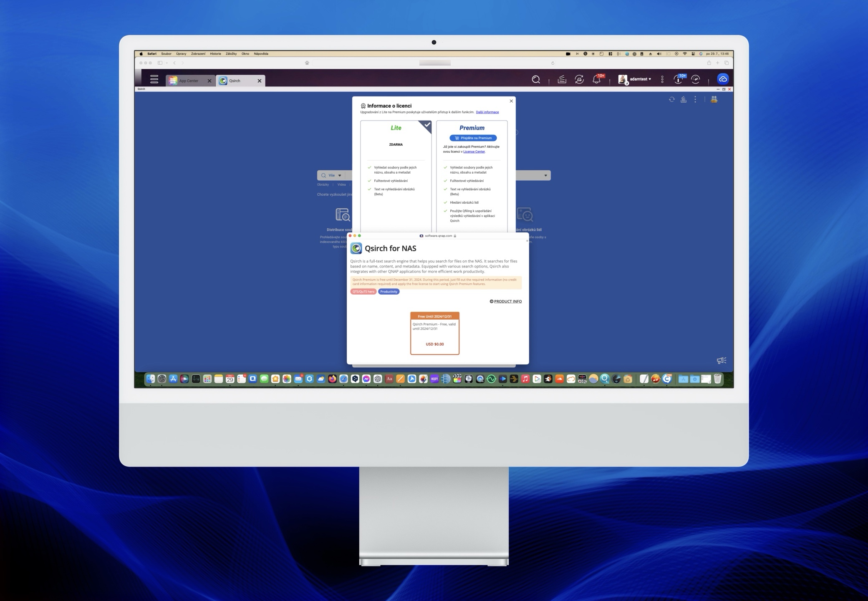The width and height of the screenshot is (868, 601).
Task: Open the Historie menu in Safari
Action: tap(215, 54)
